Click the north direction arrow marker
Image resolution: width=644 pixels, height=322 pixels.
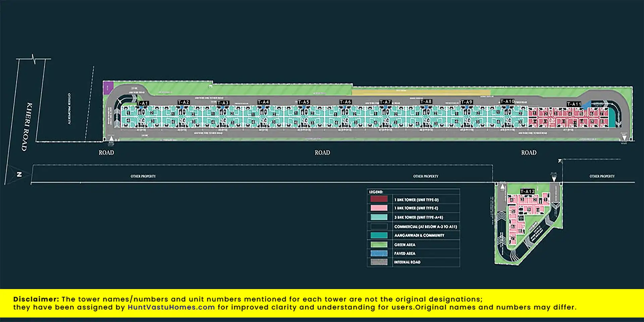tap(18, 174)
